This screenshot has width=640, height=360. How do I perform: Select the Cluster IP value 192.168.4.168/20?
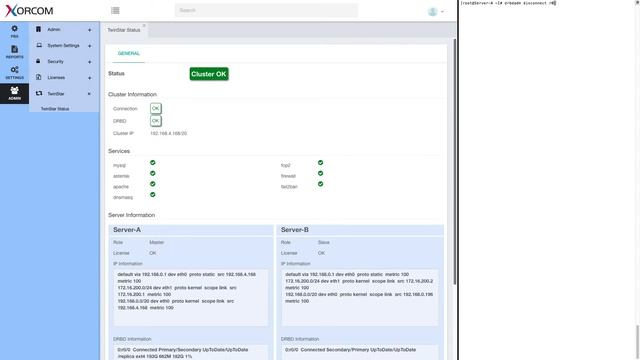pos(169,133)
